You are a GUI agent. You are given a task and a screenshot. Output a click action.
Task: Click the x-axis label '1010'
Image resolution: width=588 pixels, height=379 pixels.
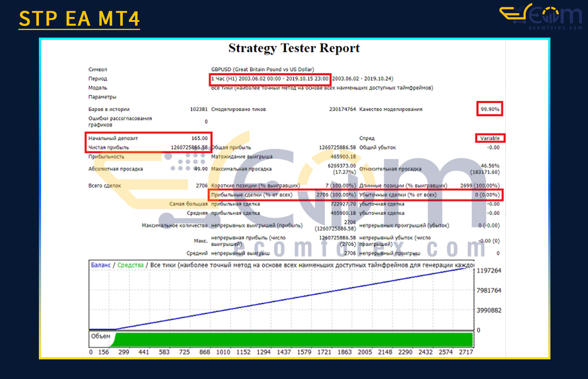pos(223,352)
